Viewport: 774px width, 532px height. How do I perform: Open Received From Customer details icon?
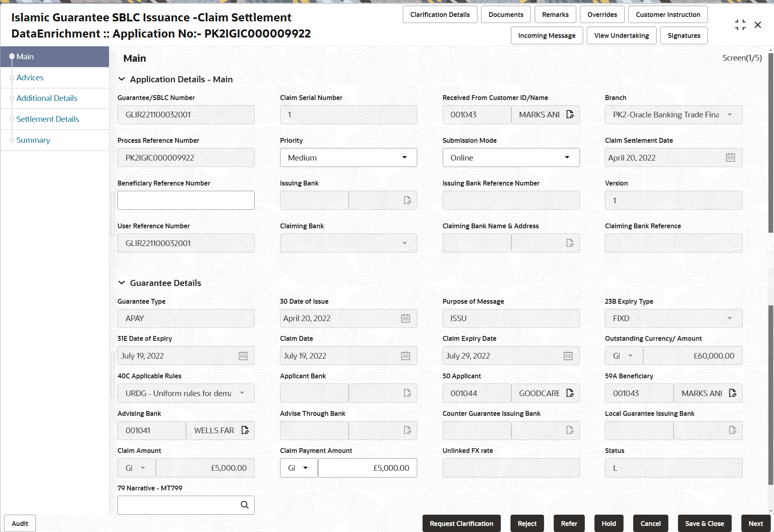[x=570, y=115]
